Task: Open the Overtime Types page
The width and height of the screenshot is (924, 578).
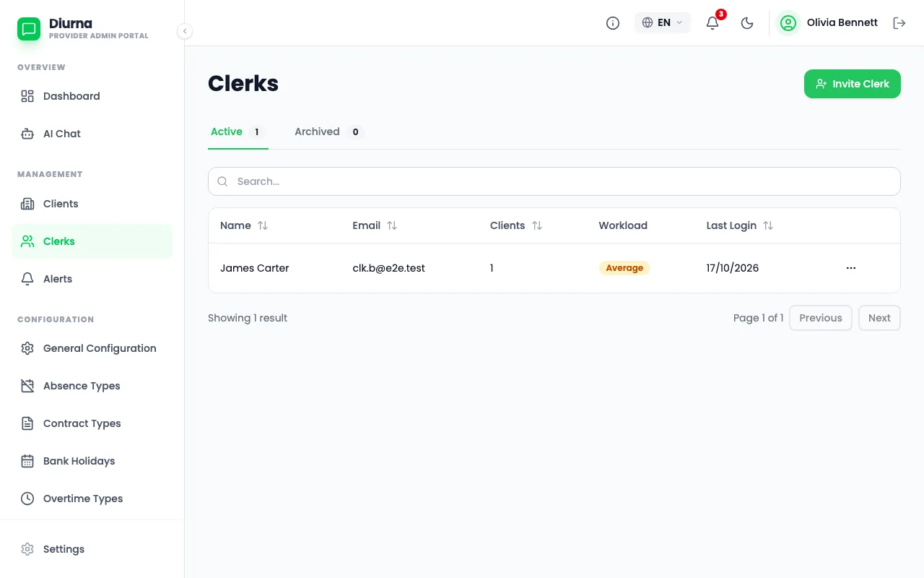Action: (x=92, y=499)
